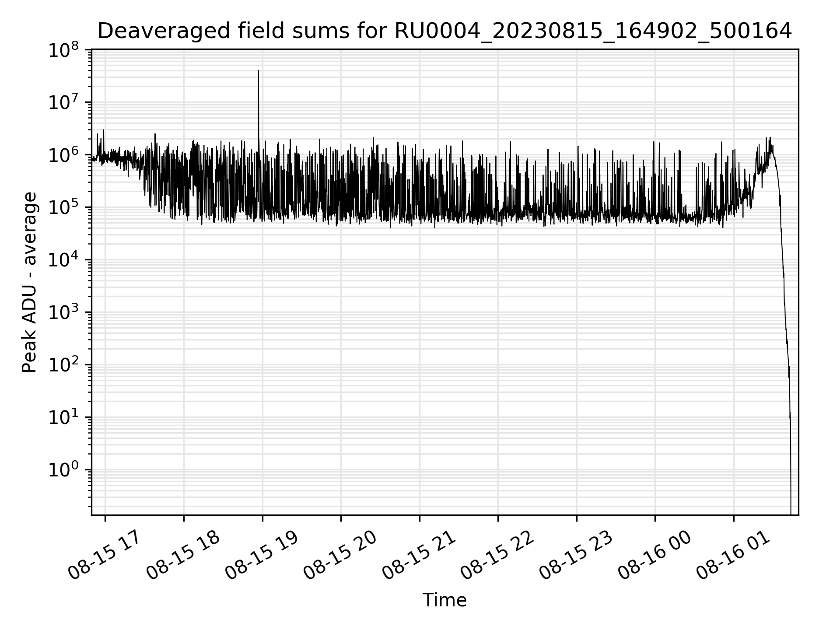Screen dimensions: 840x630
Task: Click y-axis tick label 10^7
Action: 64,103
